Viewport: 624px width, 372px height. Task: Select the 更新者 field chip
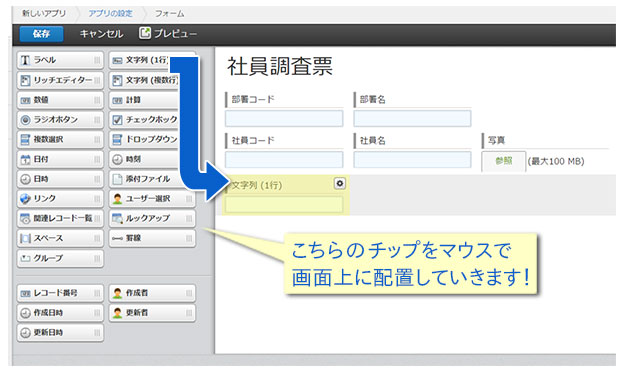(152, 313)
